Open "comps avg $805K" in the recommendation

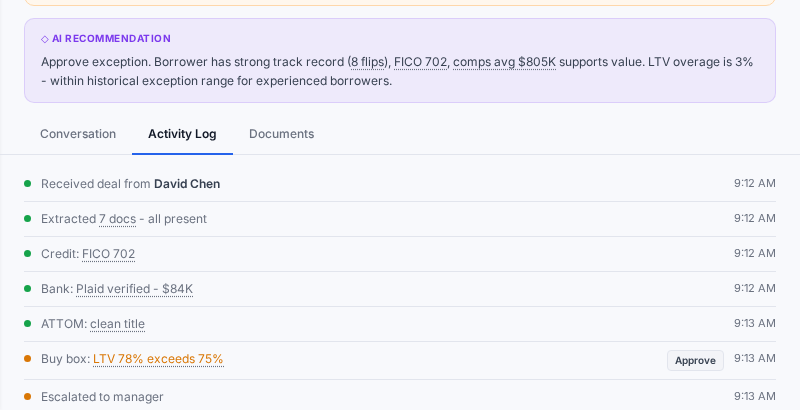504,62
